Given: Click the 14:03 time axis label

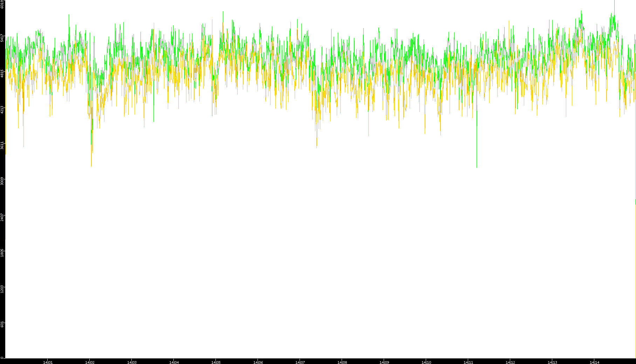Looking at the screenshot, I should (132, 362).
